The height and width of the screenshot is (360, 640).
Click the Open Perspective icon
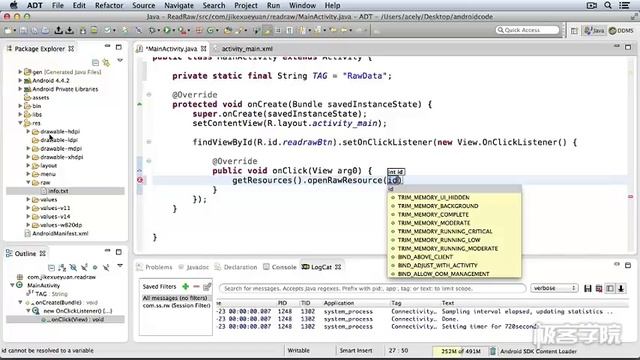click(574, 31)
